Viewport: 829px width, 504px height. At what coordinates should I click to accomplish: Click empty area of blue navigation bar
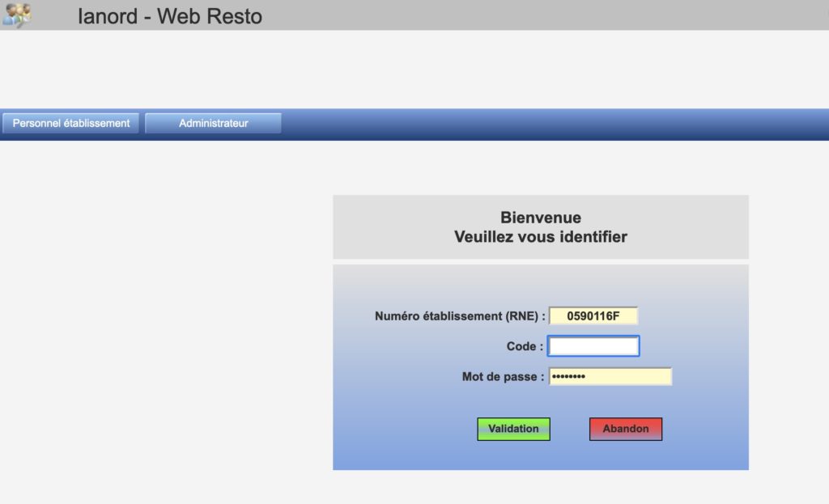(551, 124)
